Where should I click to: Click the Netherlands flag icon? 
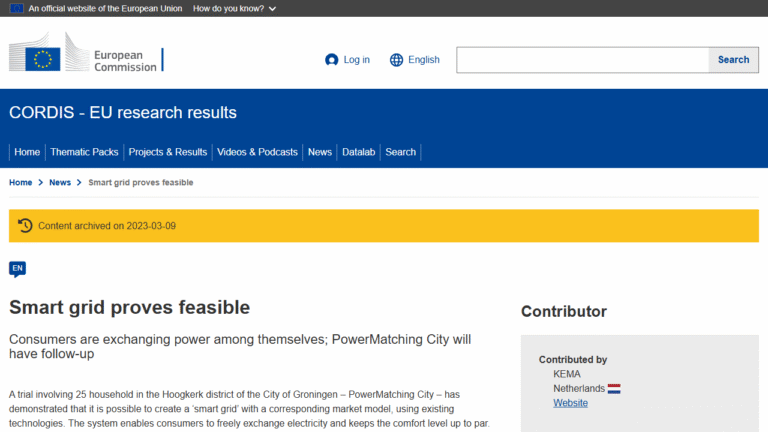pyautogui.click(x=614, y=388)
